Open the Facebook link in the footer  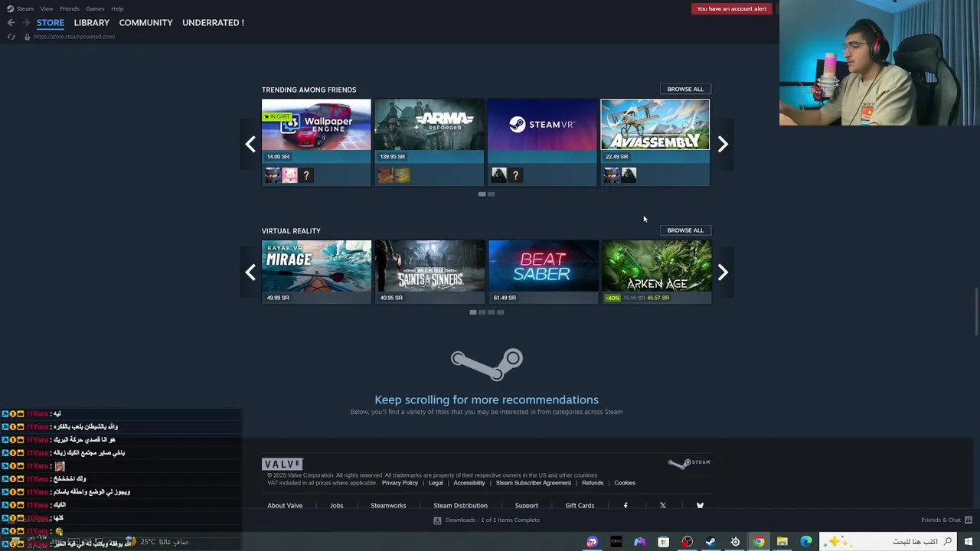point(626,505)
